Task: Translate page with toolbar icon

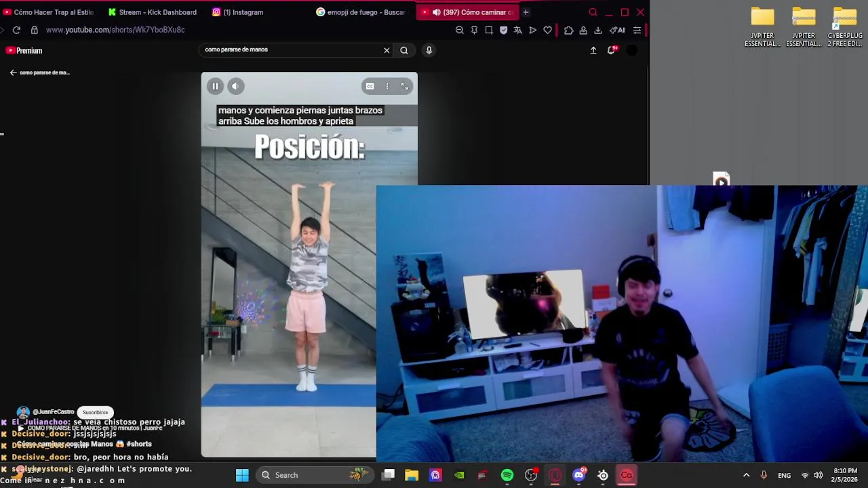Action: coord(518,30)
